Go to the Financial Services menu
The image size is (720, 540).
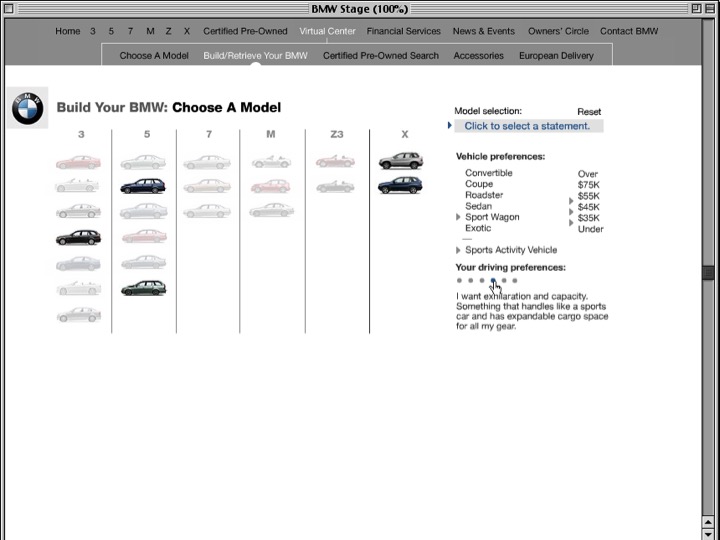pos(403,31)
